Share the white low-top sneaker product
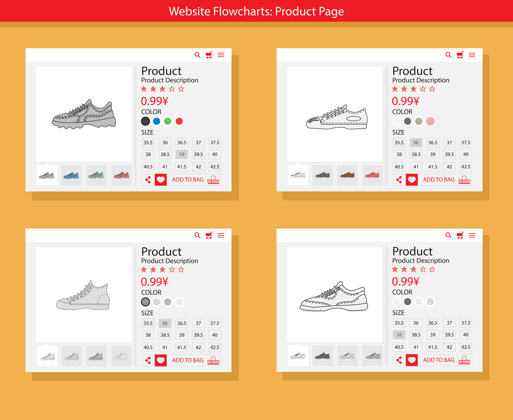 (x=399, y=180)
